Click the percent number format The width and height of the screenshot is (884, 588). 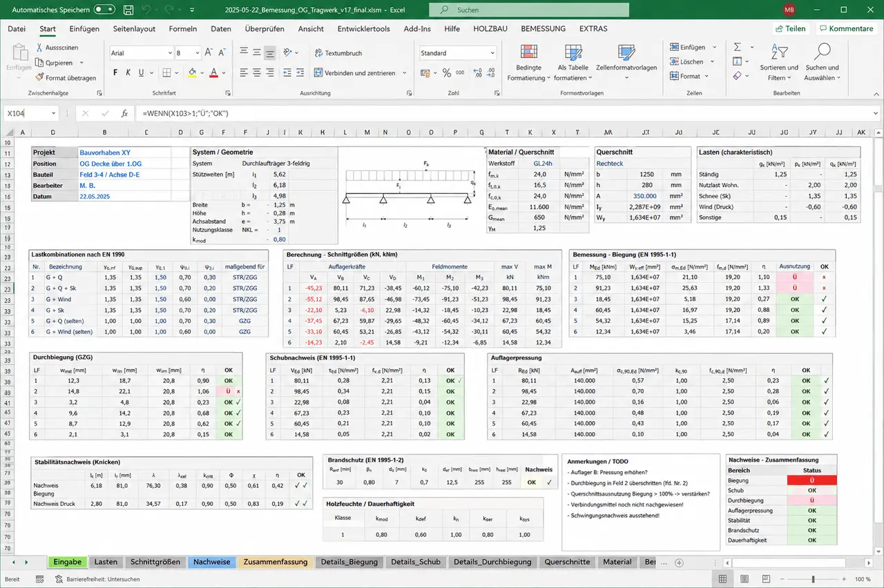pyautogui.click(x=447, y=72)
